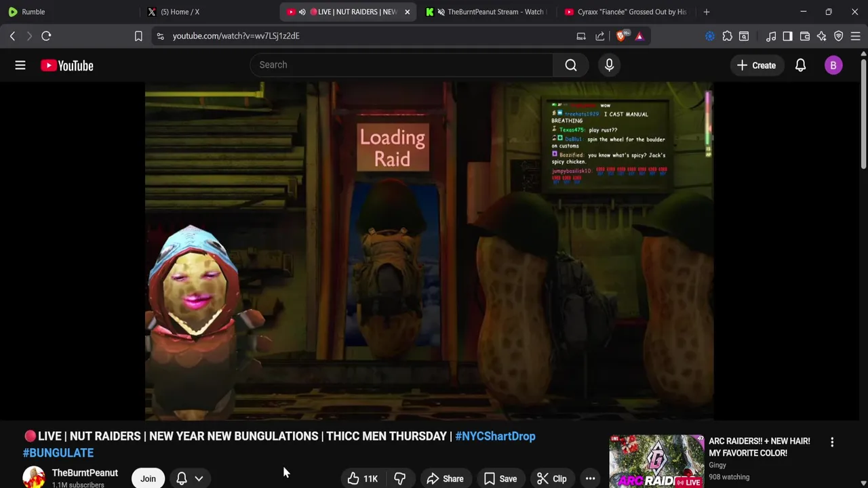868x488 pixels.
Task: Join TheBurntPeanut channel membership
Action: [x=148, y=479]
